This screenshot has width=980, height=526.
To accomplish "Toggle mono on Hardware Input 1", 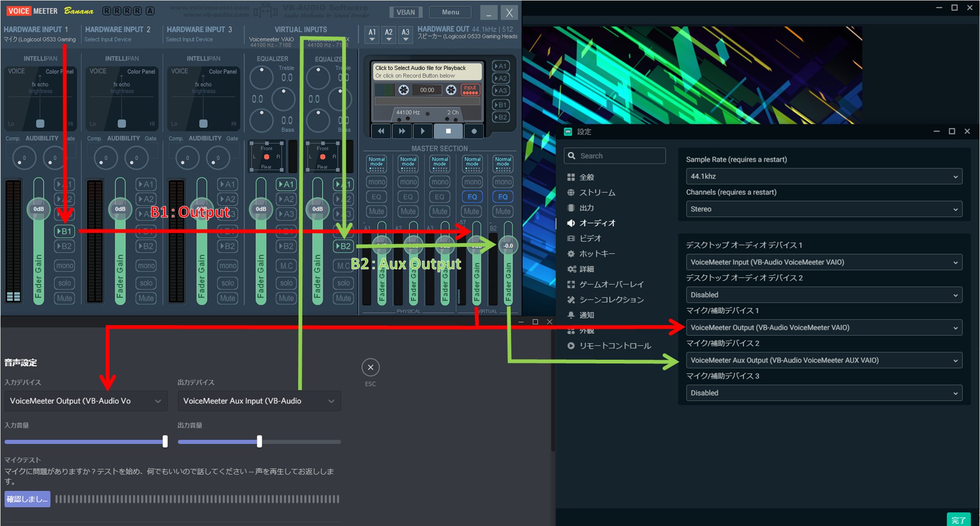I will point(65,266).
